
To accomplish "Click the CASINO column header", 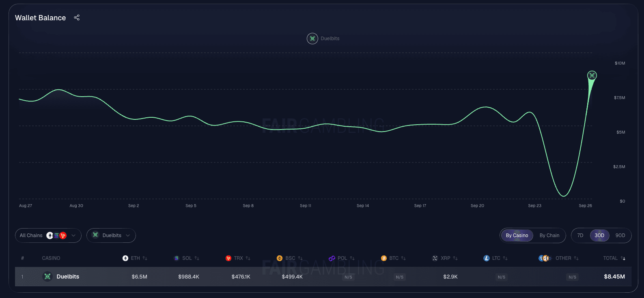I will tap(51, 258).
